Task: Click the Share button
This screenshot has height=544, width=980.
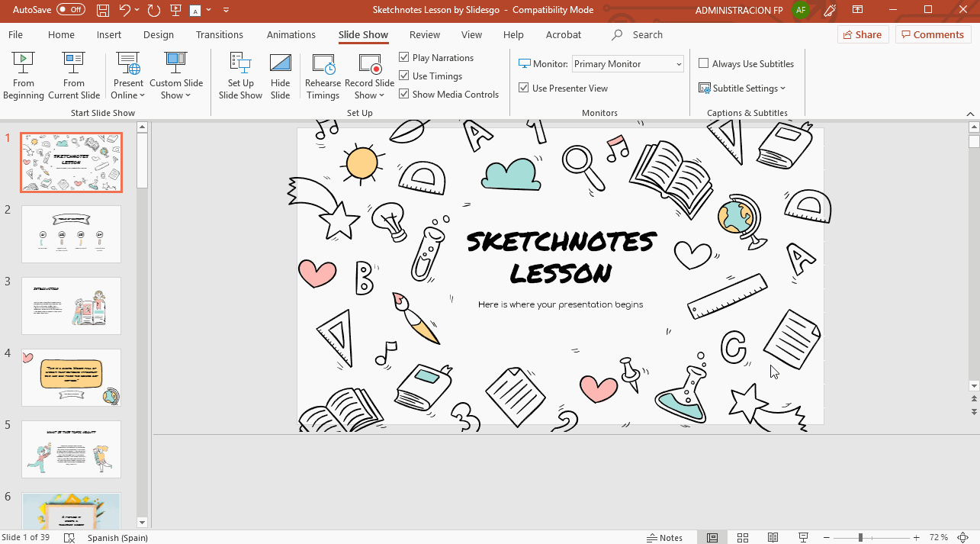Action: (861, 35)
